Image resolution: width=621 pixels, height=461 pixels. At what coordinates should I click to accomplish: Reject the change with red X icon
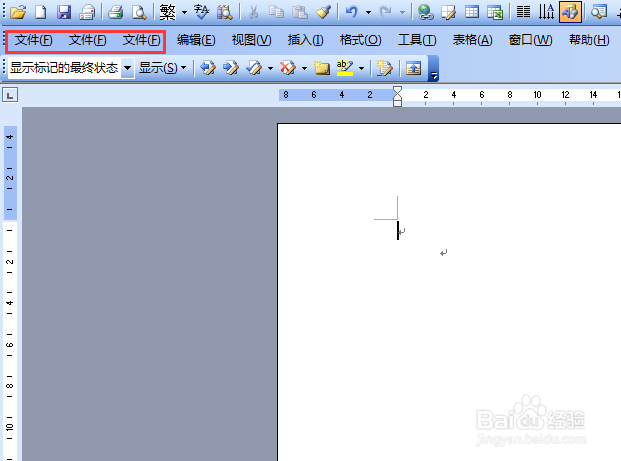[x=288, y=68]
